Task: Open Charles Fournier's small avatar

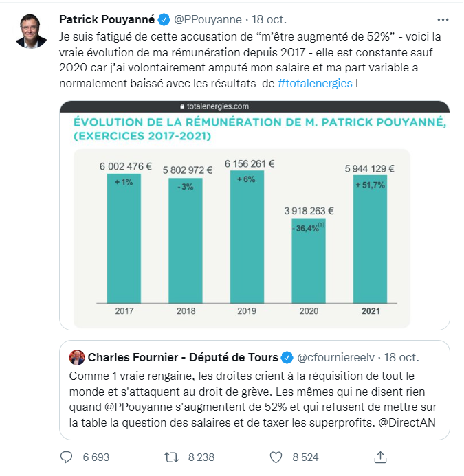Action: click(x=77, y=358)
